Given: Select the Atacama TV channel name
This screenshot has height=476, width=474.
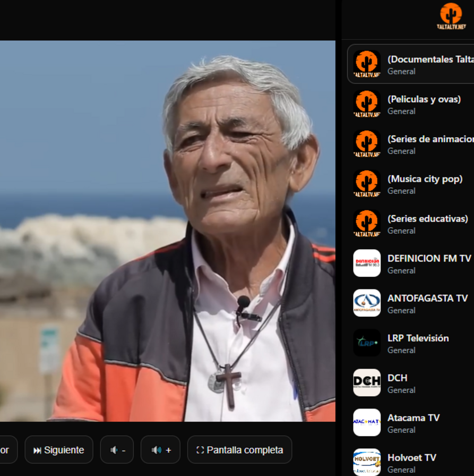Looking at the screenshot, I should [413, 418].
